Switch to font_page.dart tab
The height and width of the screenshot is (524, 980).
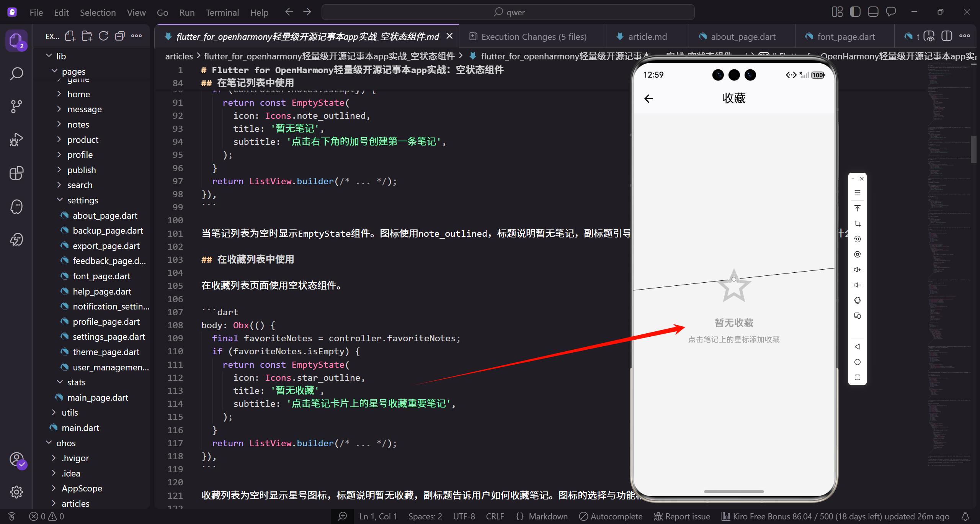pos(845,37)
